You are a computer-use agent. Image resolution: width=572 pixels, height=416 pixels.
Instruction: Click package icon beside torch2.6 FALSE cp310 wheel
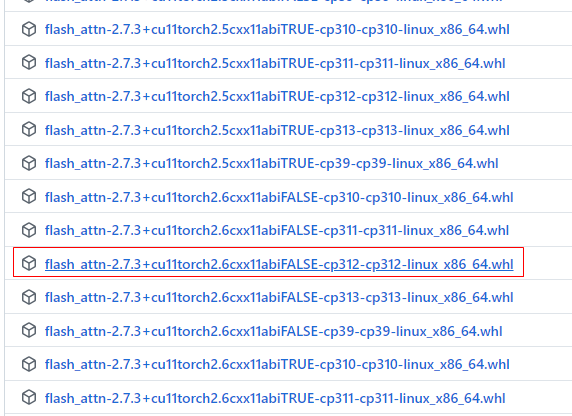pyautogui.click(x=29, y=197)
